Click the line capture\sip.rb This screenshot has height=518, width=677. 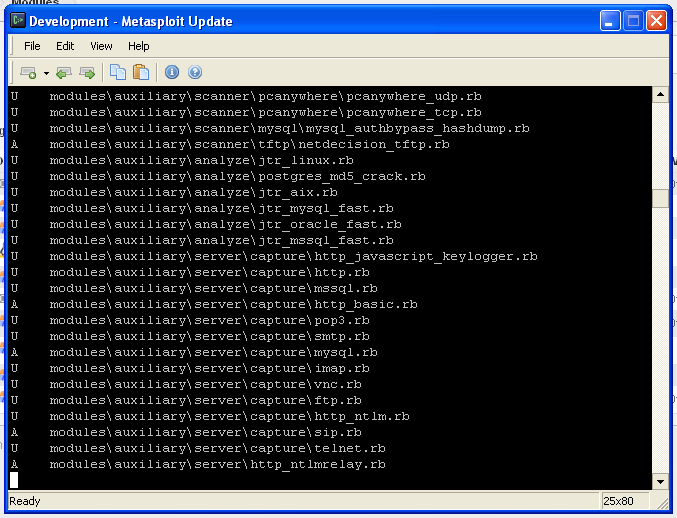click(x=186, y=432)
